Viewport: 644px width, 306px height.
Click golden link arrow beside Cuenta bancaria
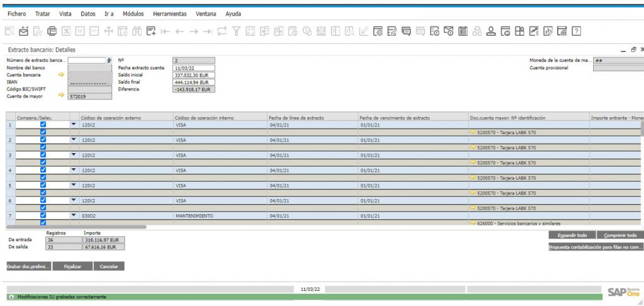(62, 75)
